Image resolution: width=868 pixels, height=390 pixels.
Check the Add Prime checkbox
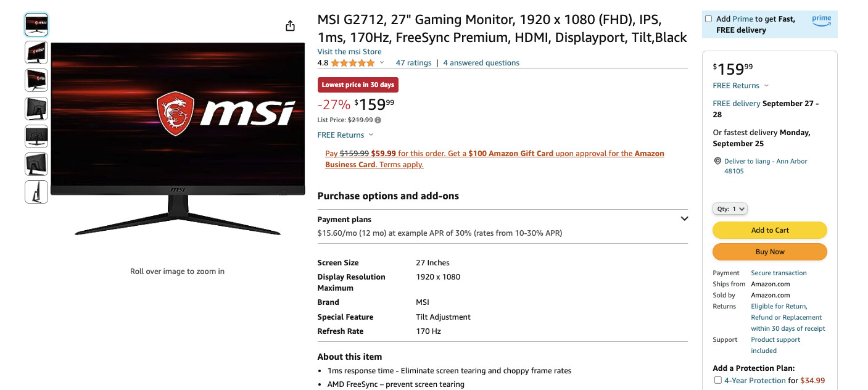click(708, 19)
